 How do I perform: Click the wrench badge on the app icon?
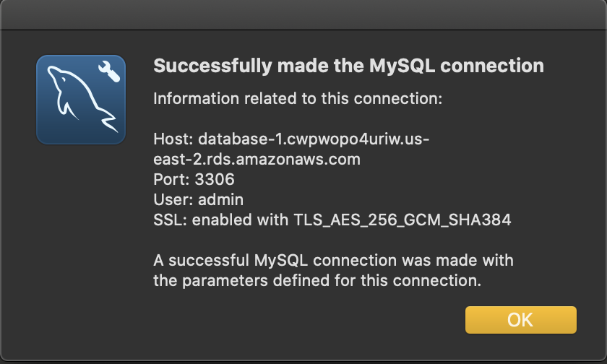tap(109, 71)
